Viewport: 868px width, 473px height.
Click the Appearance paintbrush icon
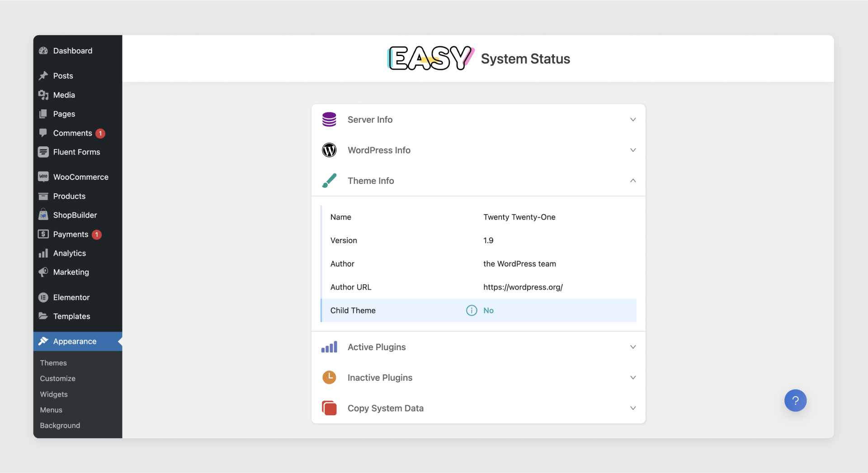[x=43, y=341]
